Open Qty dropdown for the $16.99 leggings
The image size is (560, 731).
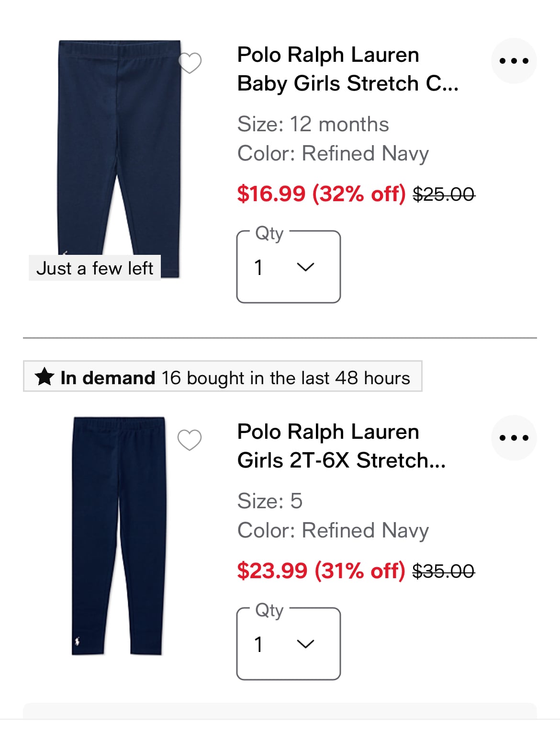point(288,267)
